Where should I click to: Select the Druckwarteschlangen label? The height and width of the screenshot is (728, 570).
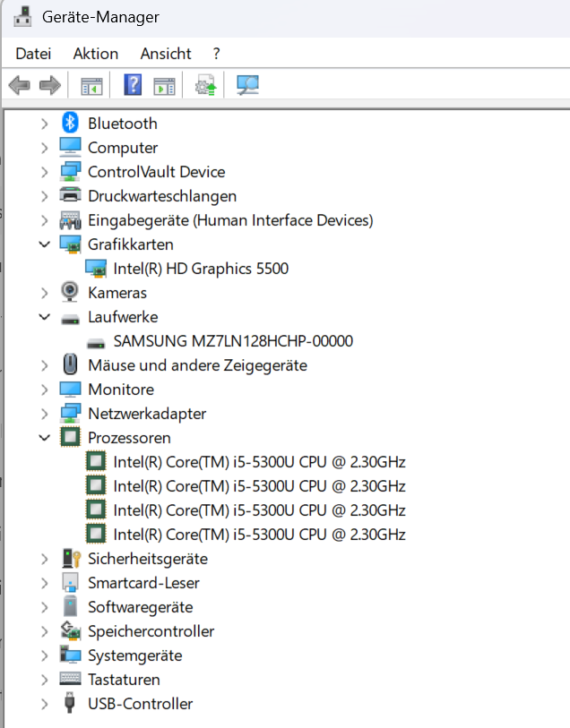point(162,196)
